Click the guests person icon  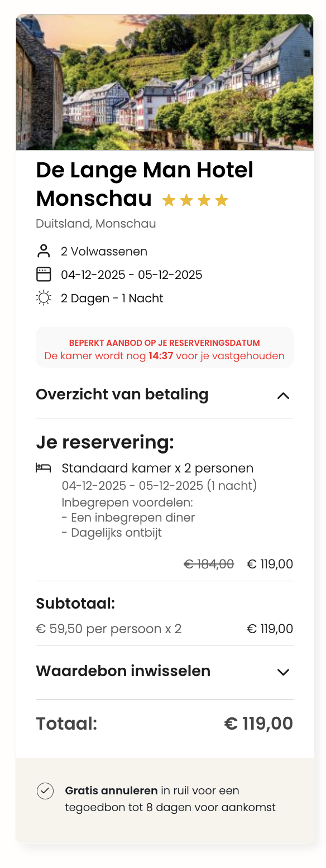(x=45, y=251)
